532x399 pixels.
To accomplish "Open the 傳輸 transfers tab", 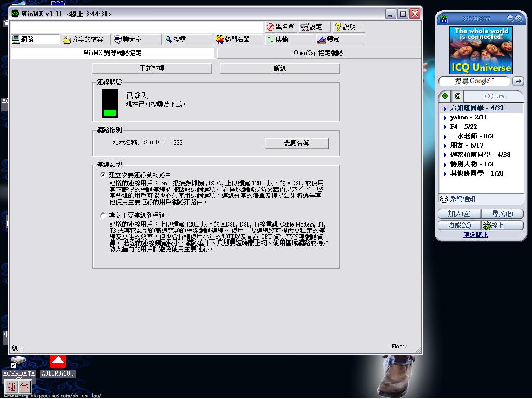I will pyautogui.click(x=289, y=39).
